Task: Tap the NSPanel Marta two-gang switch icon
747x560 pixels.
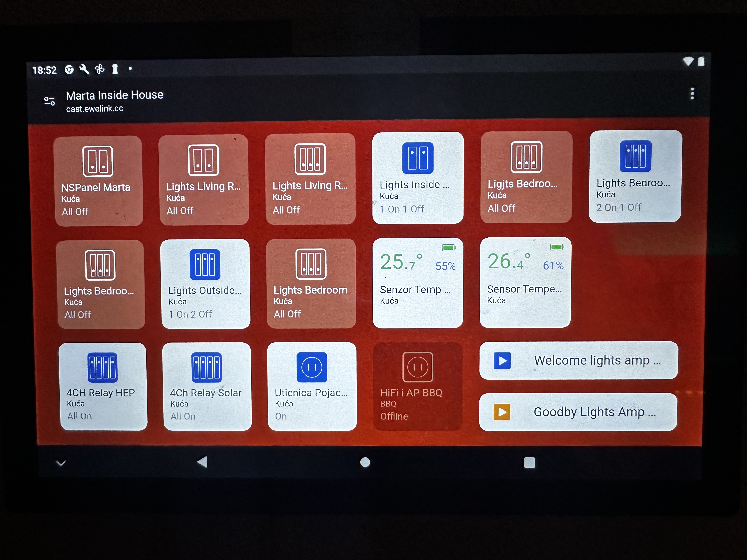Action: [x=98, y=161]
